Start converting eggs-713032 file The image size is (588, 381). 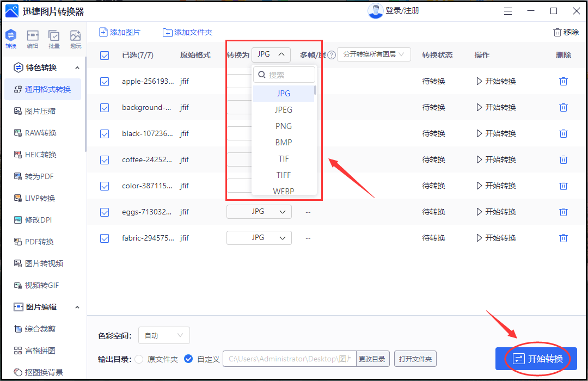(x=496, y=212)
